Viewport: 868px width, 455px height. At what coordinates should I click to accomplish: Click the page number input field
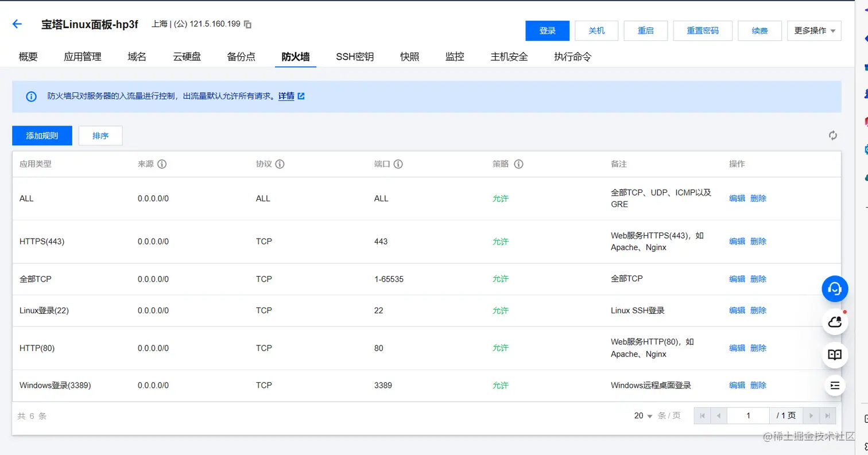[x=748, y=415]
